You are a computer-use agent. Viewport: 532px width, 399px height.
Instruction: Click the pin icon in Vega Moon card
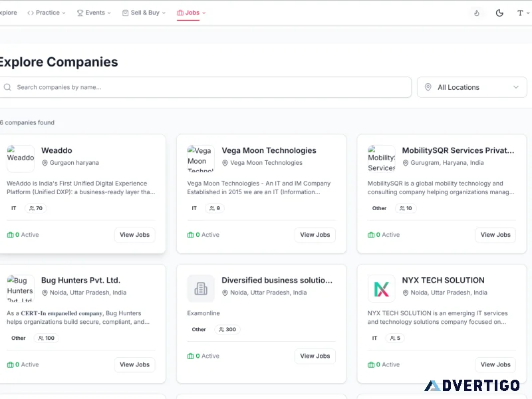(225, 163)
